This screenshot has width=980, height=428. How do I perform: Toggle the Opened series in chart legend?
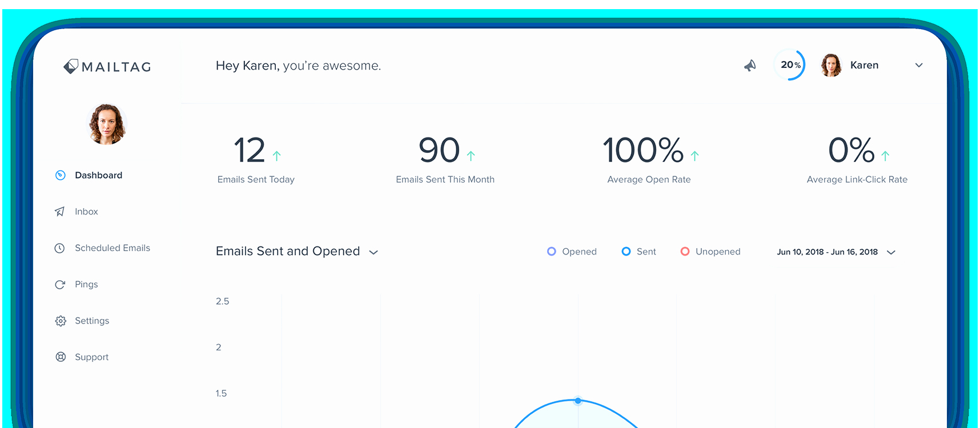pyautogui.click(x=572, y=252)
